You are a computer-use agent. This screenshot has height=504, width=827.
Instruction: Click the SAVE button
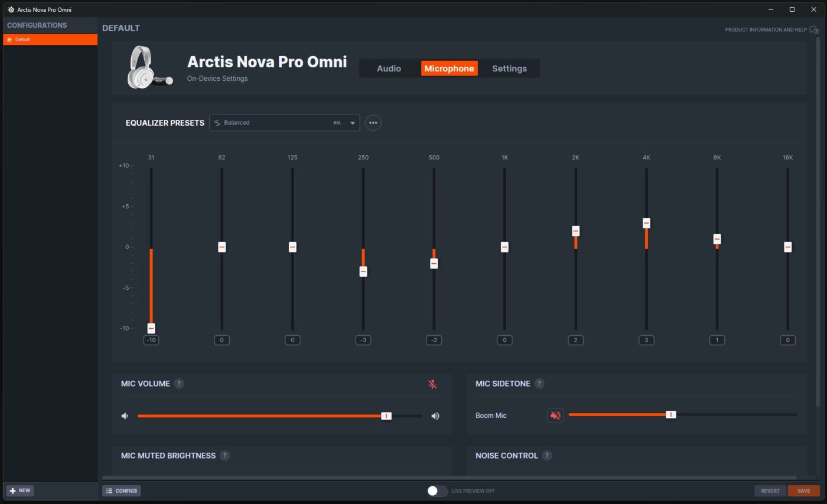[x=803, y=491]
